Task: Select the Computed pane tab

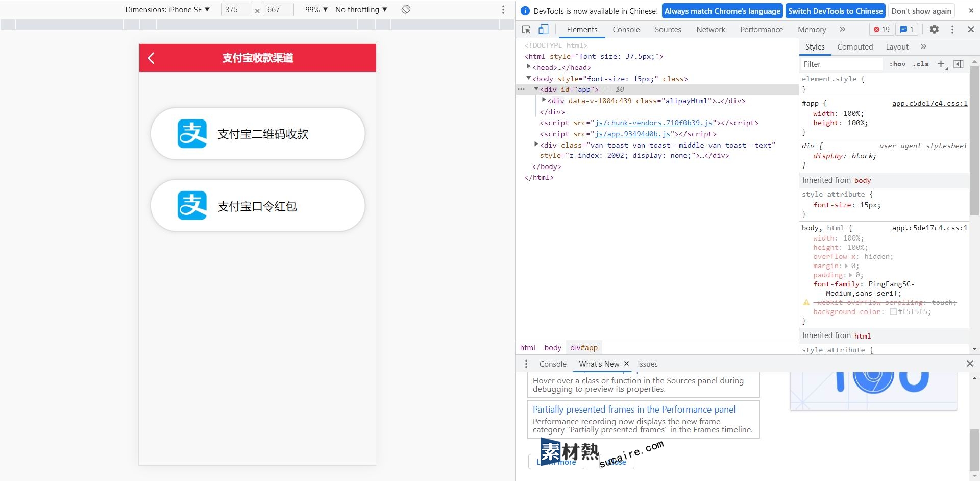Action: tap(855, 47)
